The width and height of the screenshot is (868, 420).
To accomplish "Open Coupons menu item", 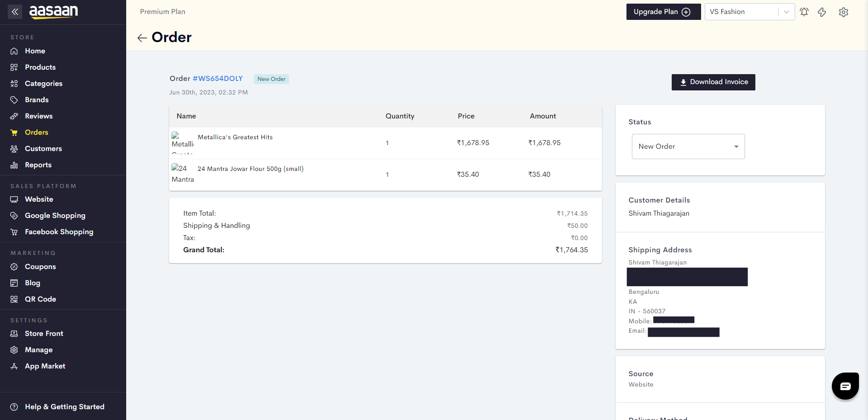I will 40,267.
